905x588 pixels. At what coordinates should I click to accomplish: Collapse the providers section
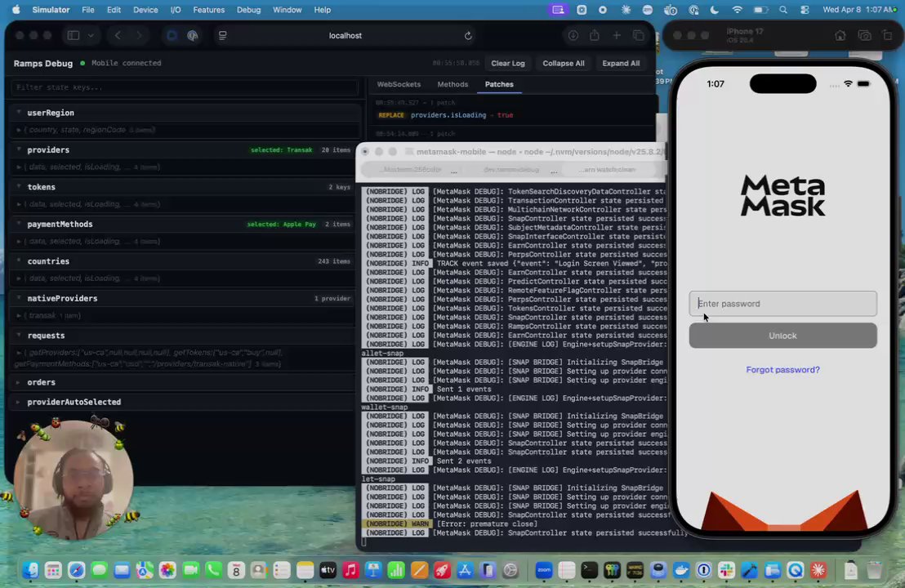[x=19, y=149]
